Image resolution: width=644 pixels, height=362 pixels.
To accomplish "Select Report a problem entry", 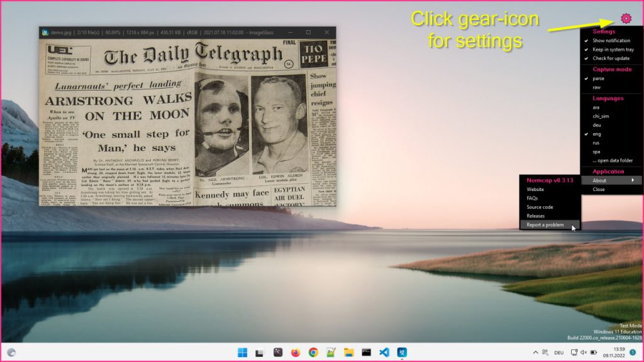I will (550, 225).
